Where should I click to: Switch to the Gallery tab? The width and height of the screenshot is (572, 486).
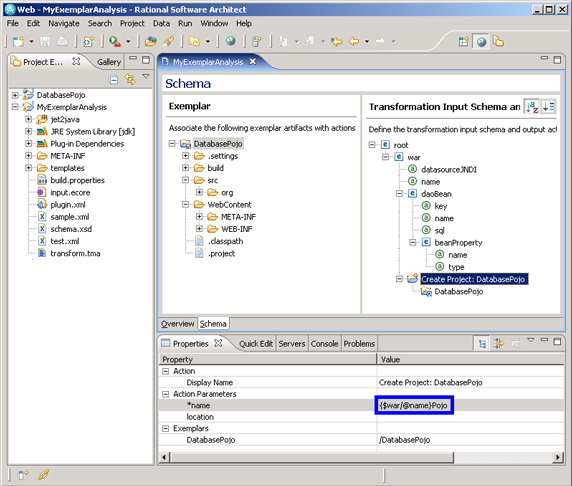point(109,62)
